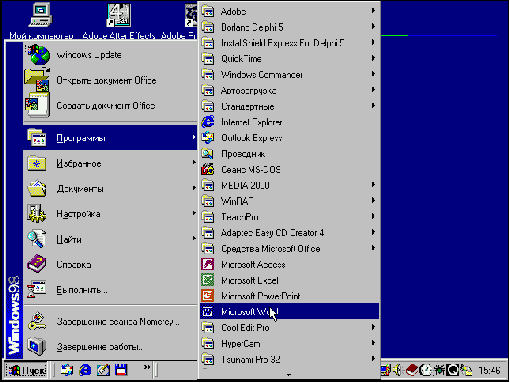Click the Завершение работы shutdown icon
Viewport: 510px width, 383px height.
click(x=37, y=346)
